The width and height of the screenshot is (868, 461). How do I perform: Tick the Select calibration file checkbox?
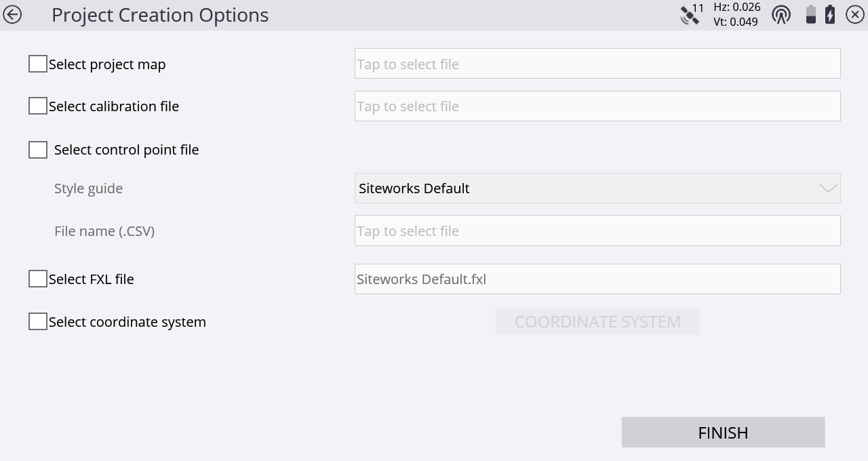point(38,106)
